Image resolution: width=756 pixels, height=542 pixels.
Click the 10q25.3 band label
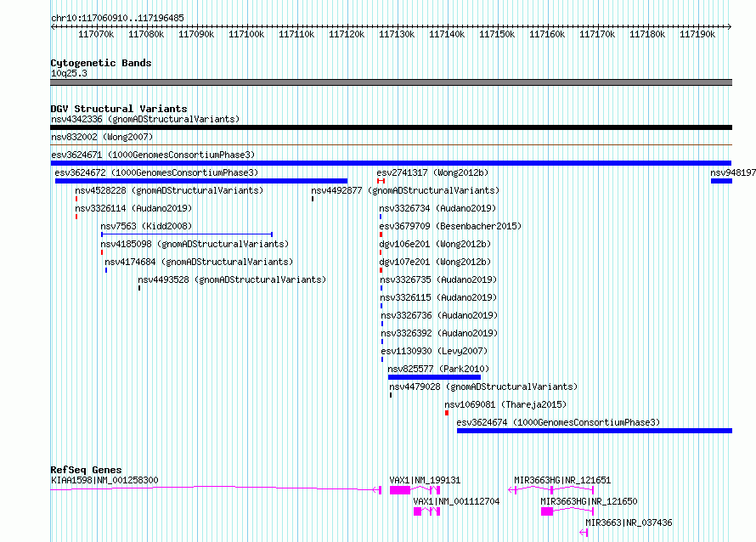click(x=69, y=73)
